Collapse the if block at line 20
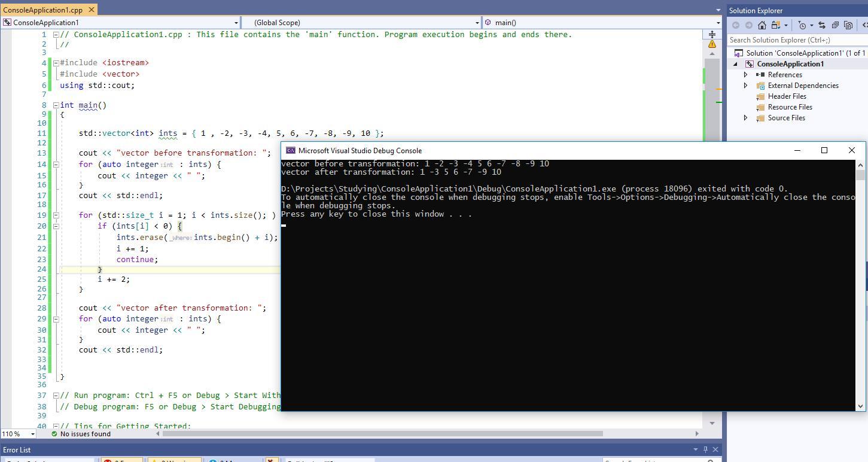 point(56,226)
